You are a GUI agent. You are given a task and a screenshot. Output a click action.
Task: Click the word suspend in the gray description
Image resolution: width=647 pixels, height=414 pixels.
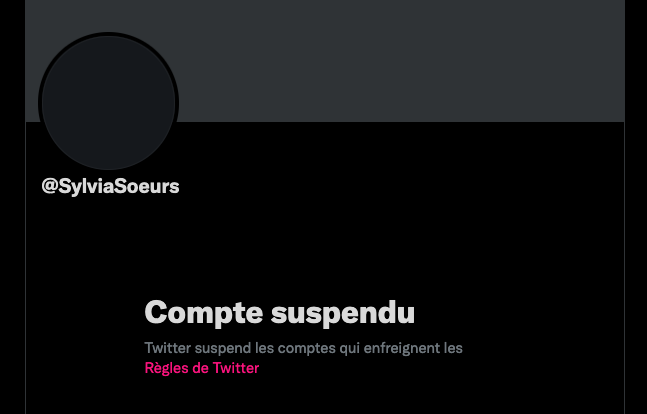click(223, 349)
